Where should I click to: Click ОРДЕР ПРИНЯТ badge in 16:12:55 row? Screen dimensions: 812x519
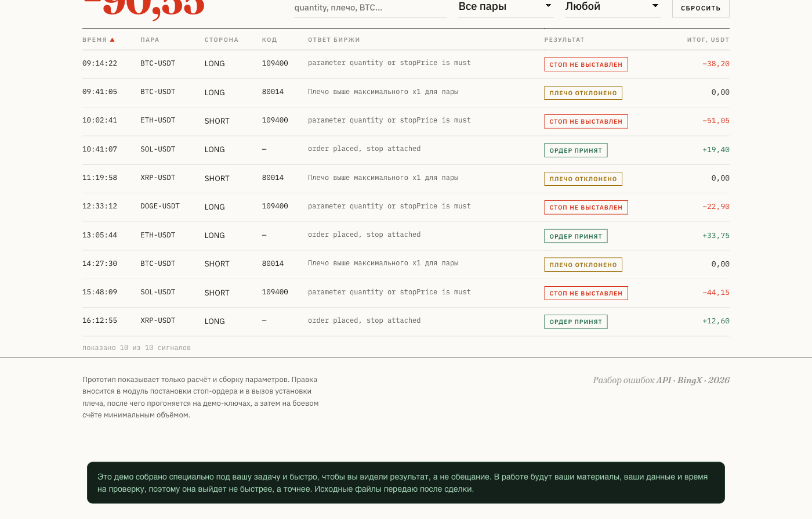pyautogui.click(x=576, y=322)
